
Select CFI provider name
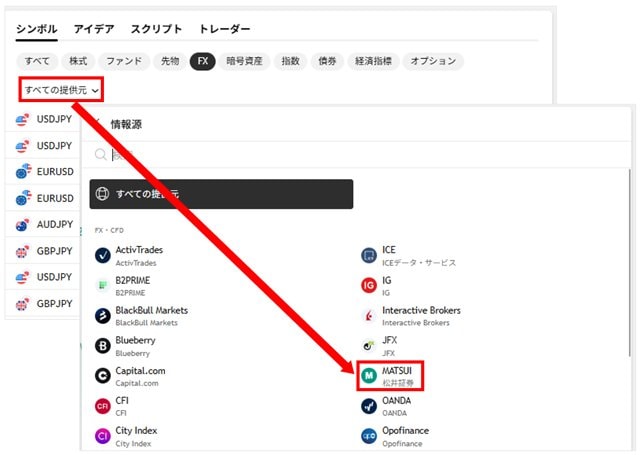pos(122,400)
